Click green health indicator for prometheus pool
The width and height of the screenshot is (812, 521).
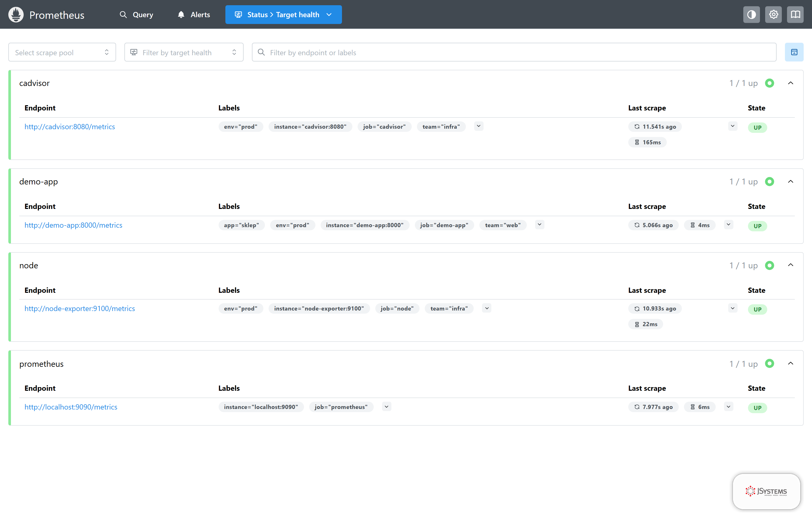(x=769, y=364)
